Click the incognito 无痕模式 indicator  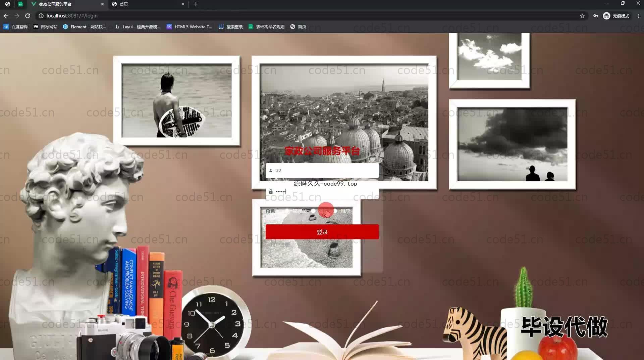pos(616,16)
